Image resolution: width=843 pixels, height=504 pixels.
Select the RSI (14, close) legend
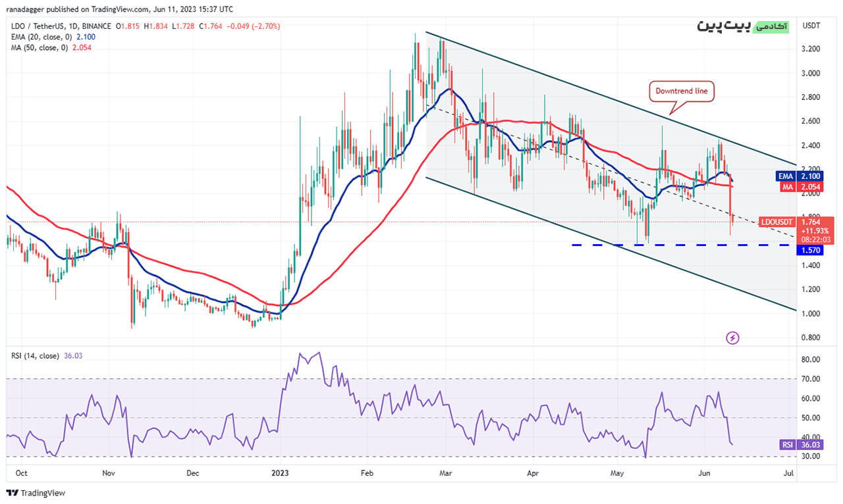coord(45,355)
